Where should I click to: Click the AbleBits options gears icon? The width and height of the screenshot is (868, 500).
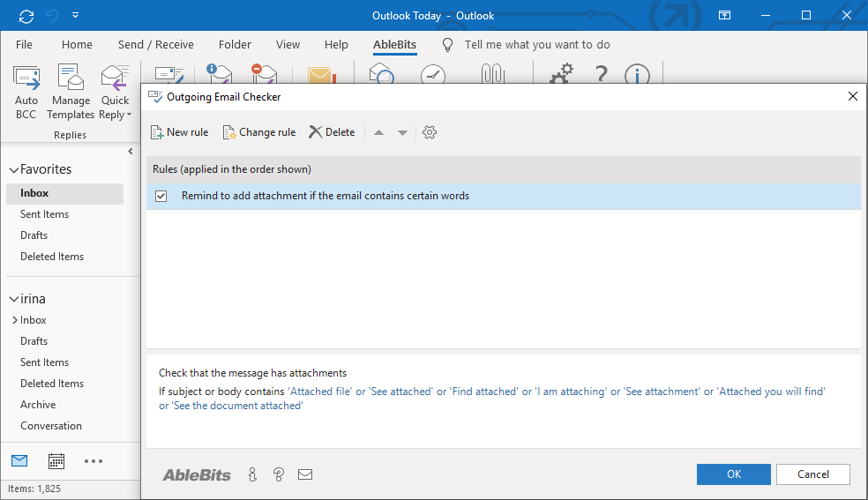click(x=561, y=73)
